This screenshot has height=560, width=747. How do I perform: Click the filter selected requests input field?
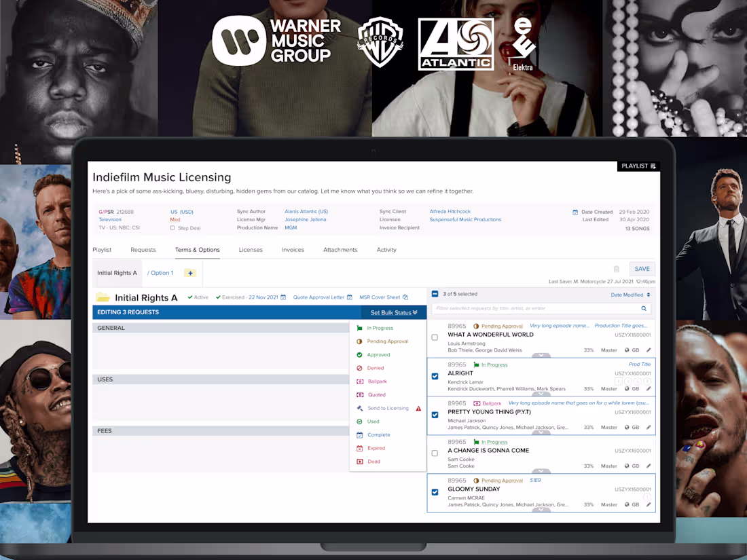pos(536,308)
